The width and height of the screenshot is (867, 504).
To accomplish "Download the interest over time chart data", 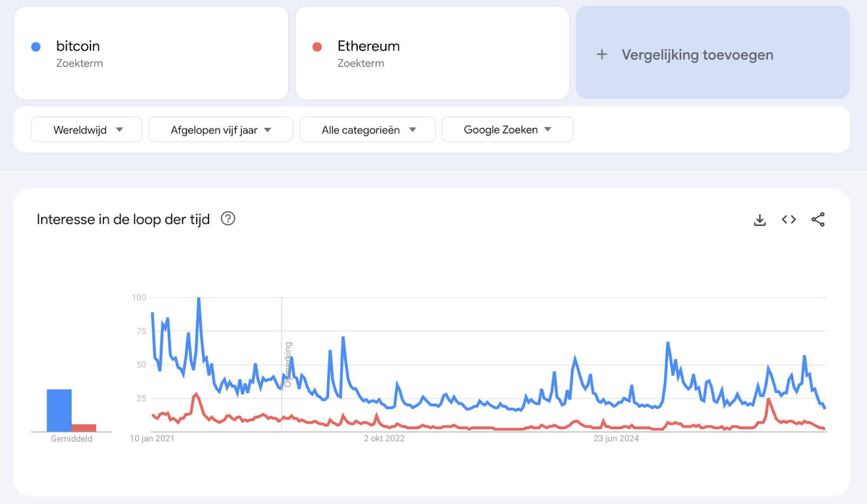I will point(760,219).
